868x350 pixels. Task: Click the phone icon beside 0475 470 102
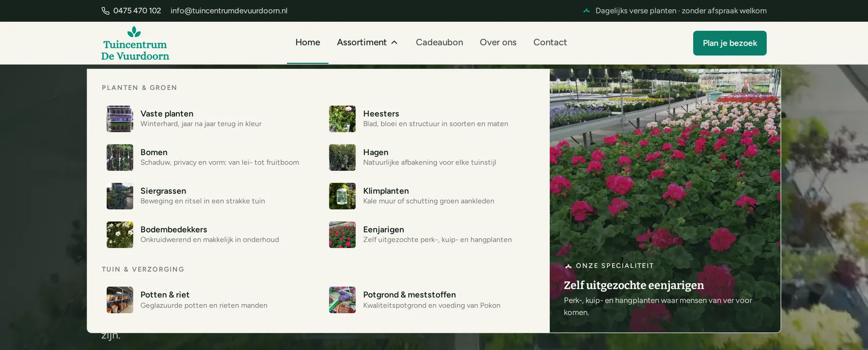click(x=105, y=11)
